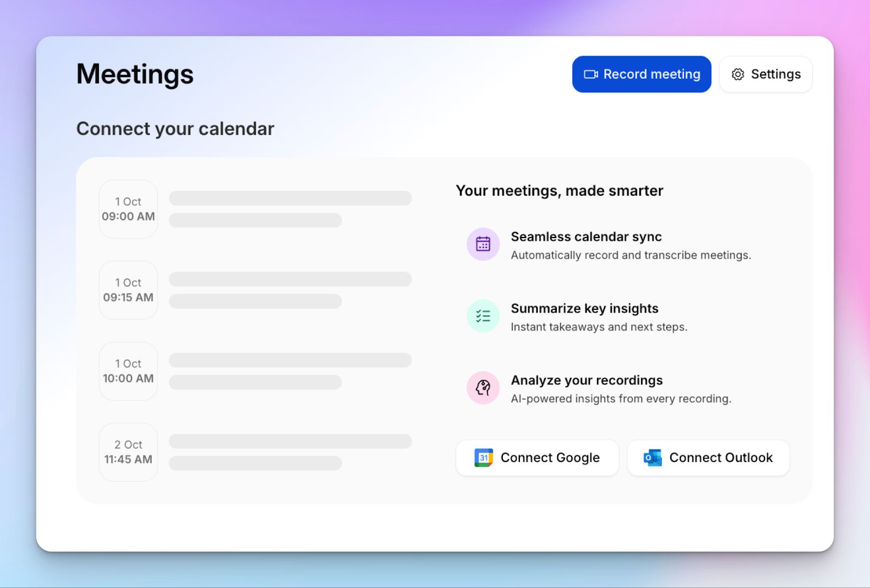
Task: Click the Meetings page title
Action: click(x=134, y=74)
